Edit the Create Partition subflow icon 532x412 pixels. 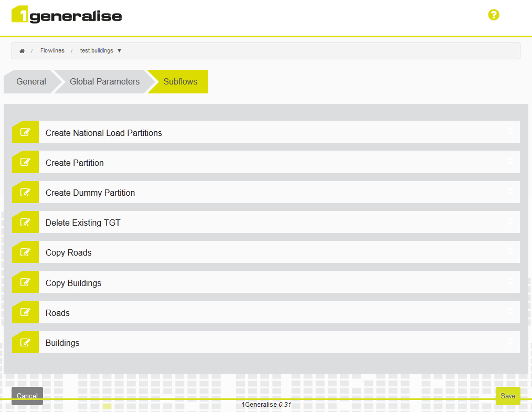tap(26, 162)
